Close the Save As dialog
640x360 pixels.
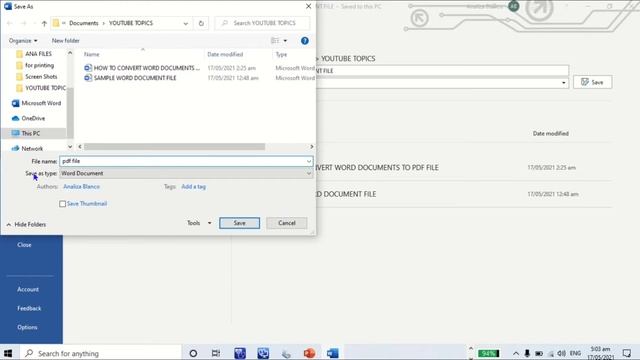pyautogui.click(x=309, y=6)
